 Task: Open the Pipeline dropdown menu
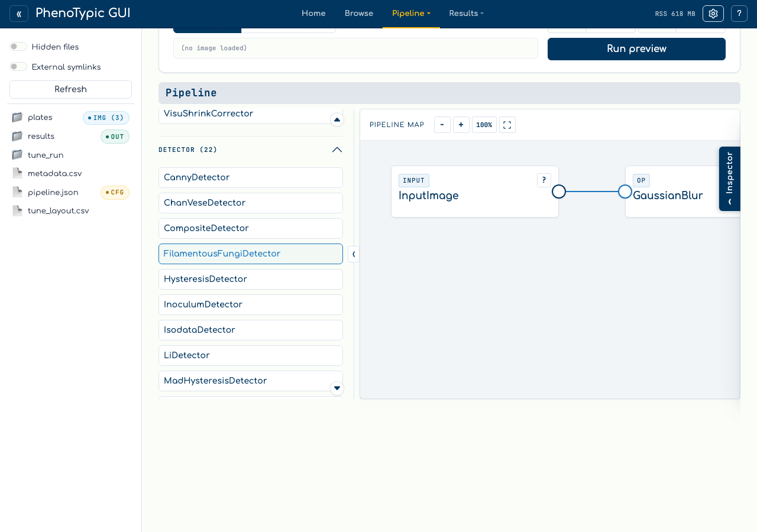tap(411, 14)
